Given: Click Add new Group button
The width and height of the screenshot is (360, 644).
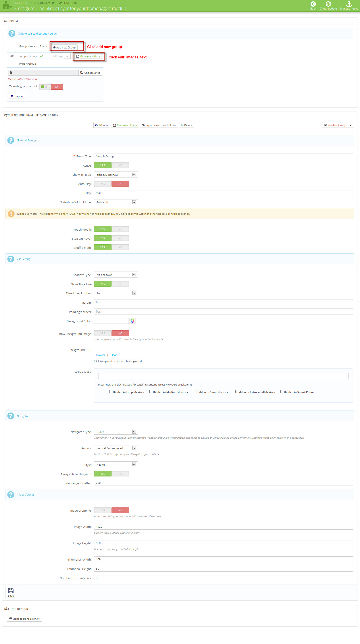Looking at the screenshot, I should click(64, 47).
